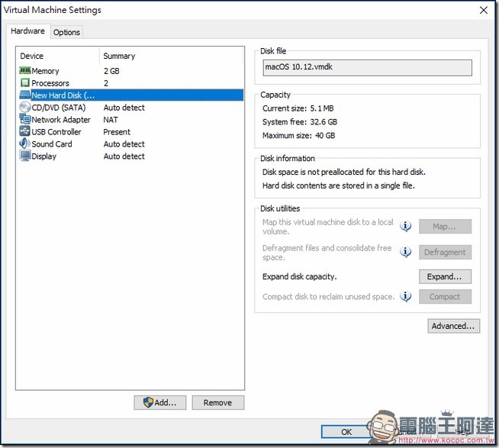Image resolution: width=499 pixels, height=448 pixels.
Task: Click the Memory RAM icon
Action: 25,70
